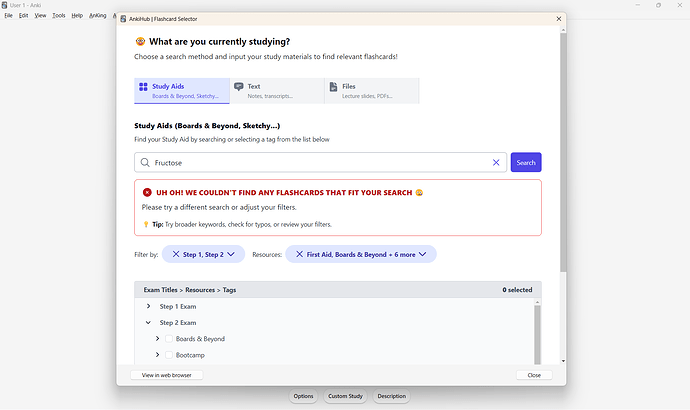Clear the Fructose search with the X icon

pyautogui.click(x=496, y=162)
